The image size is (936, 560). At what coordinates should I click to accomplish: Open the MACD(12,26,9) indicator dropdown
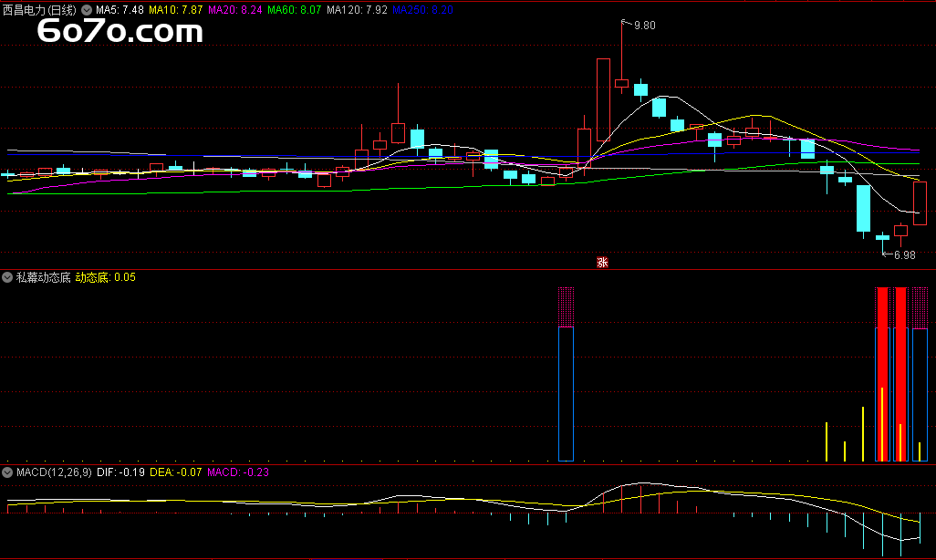coord(7,472)
